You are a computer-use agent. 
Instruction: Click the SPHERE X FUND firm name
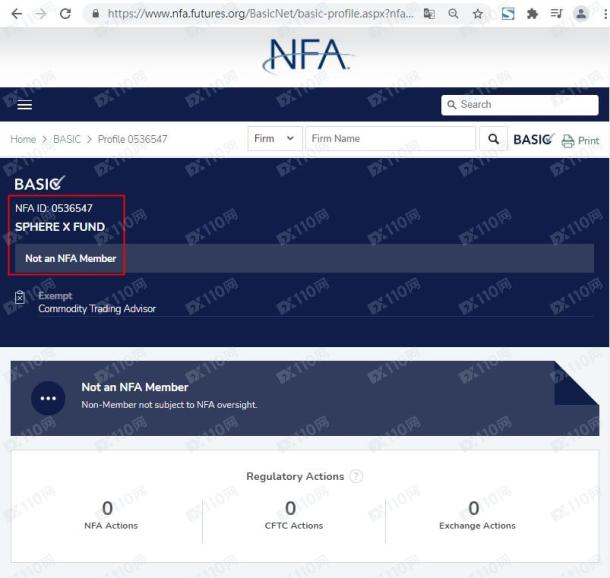pyautogui.click(x=60, y=227)
